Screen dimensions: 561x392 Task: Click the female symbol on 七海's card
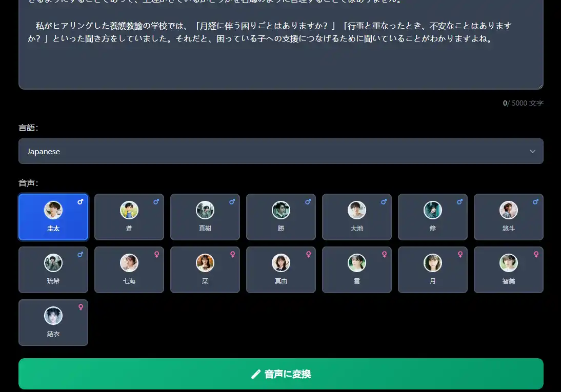pos(156,254)
